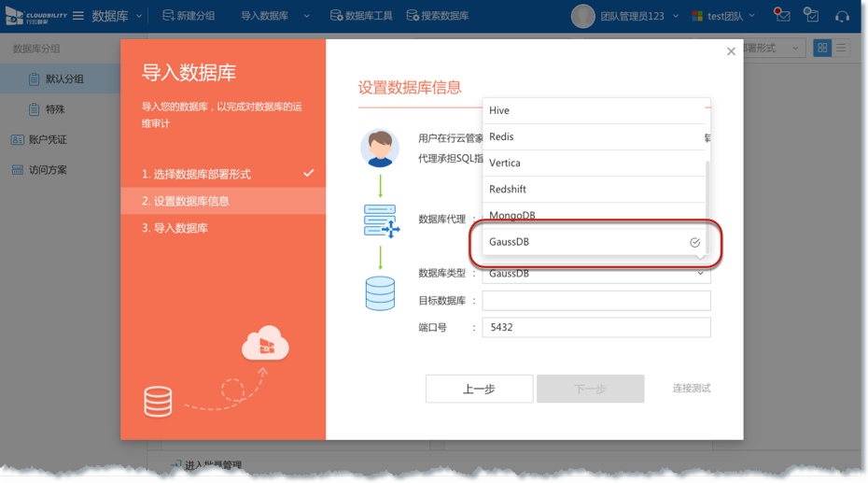
Task: Close the 导入数据库 dialog
Action: pyautogui.click(x=731, y=51)
